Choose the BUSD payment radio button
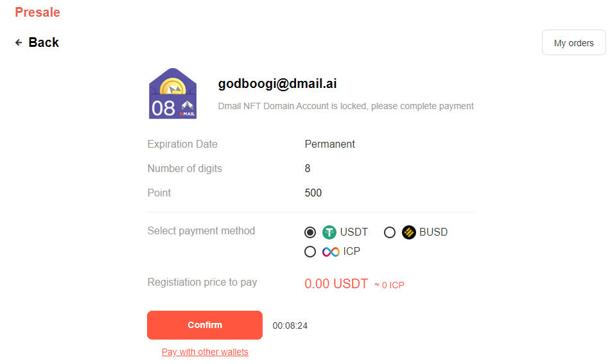This screenshot has height=364, width=610. point(390,232)
